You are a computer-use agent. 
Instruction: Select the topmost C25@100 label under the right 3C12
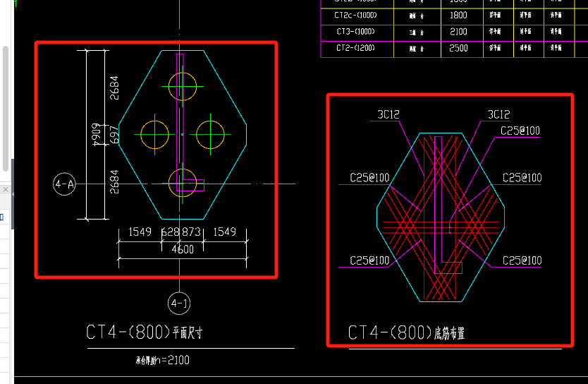pos(520,131)
